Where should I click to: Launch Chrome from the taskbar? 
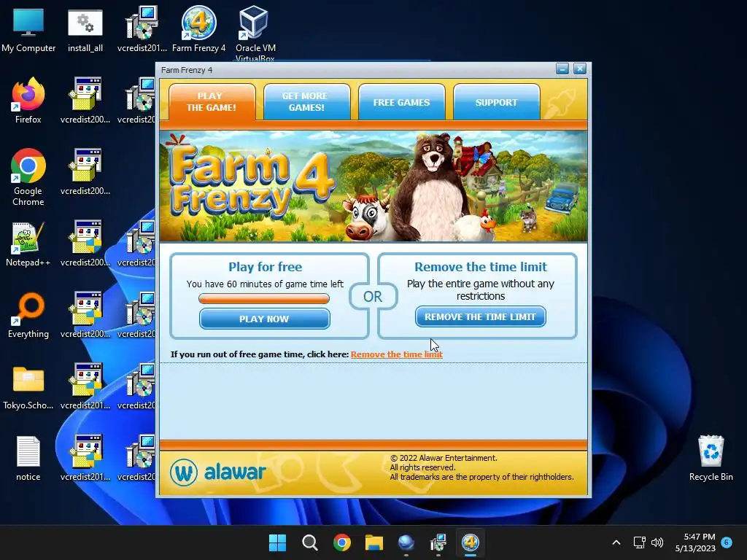[341, 542]
